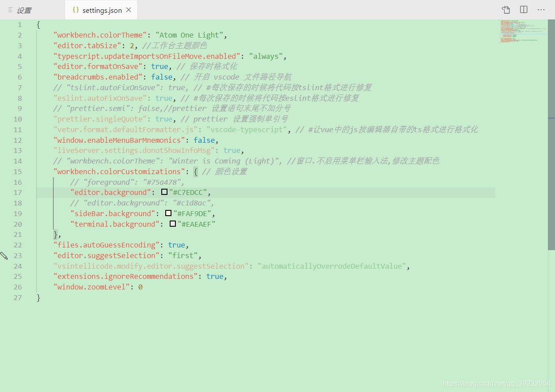Click "window.zoomLevel" key
The width and height of the screenshot is (555, 392).
click(91, 287)
